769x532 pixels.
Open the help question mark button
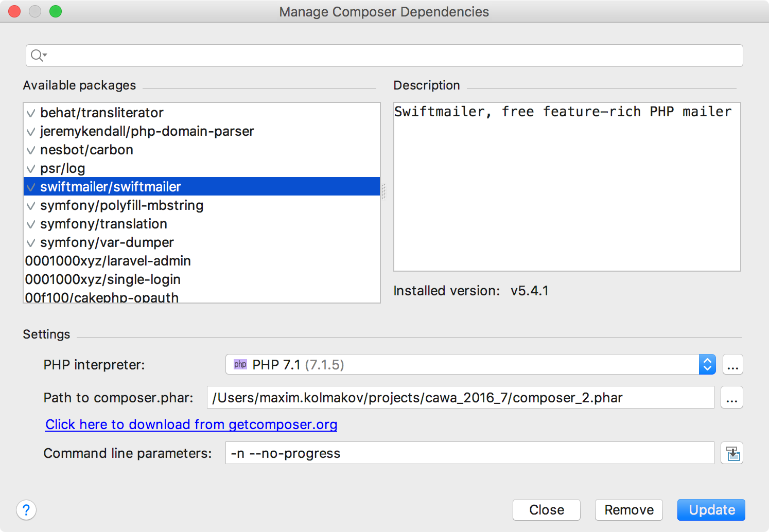[26, 510]
